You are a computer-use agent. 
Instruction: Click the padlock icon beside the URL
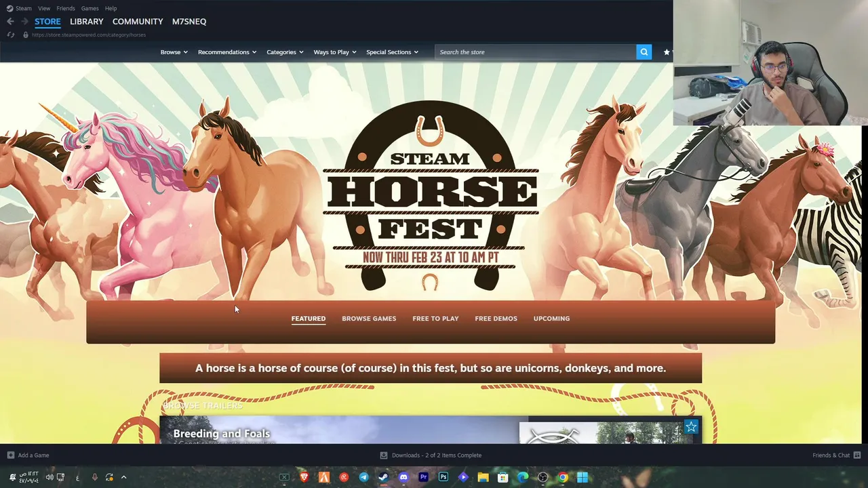tap(26, 35)
